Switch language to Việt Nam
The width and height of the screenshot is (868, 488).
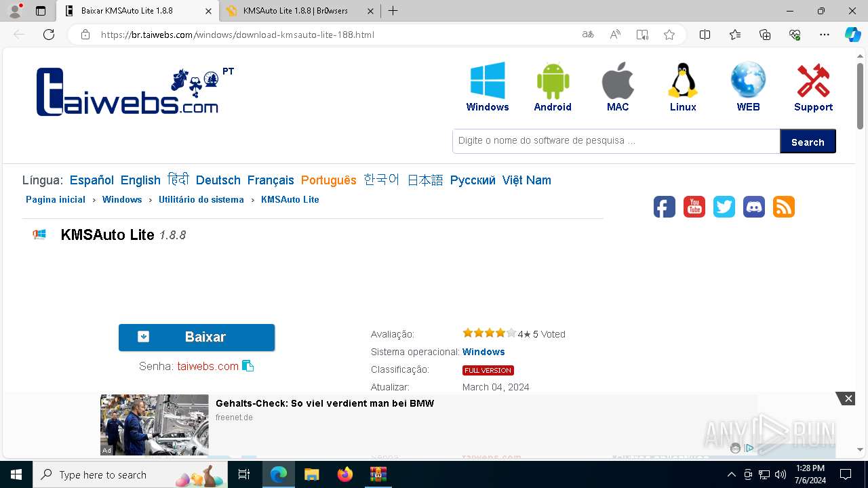click(527, 180)
